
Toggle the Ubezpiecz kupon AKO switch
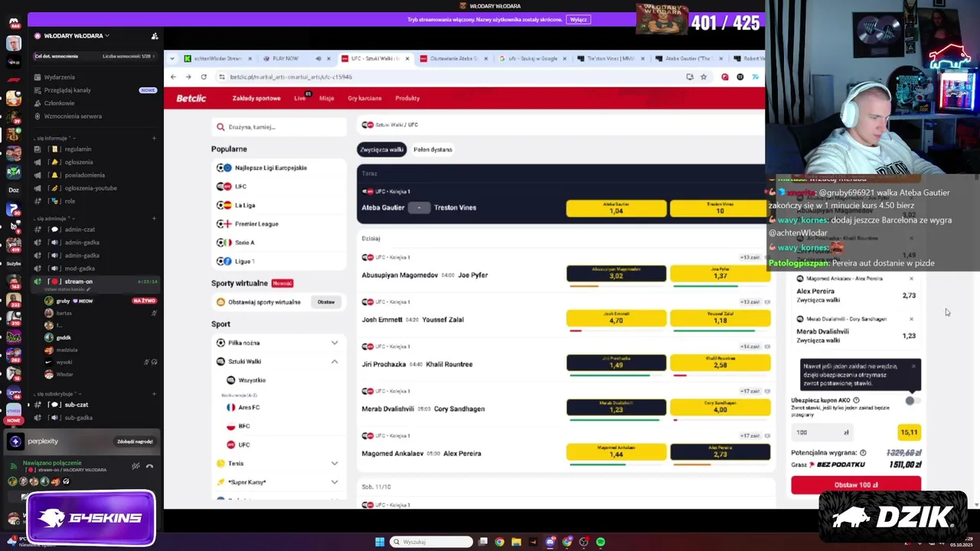tap(912, 400)
